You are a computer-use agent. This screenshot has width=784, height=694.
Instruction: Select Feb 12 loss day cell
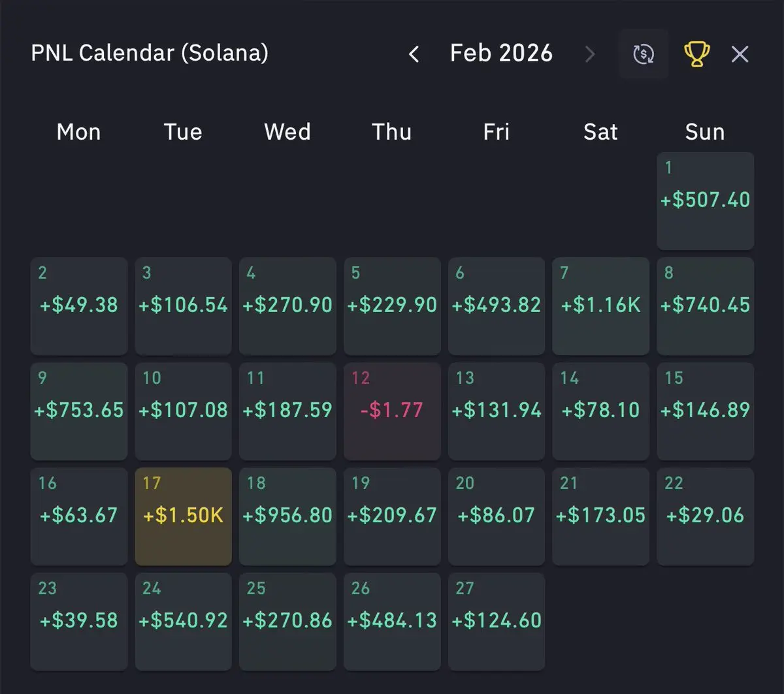[392, 411]
